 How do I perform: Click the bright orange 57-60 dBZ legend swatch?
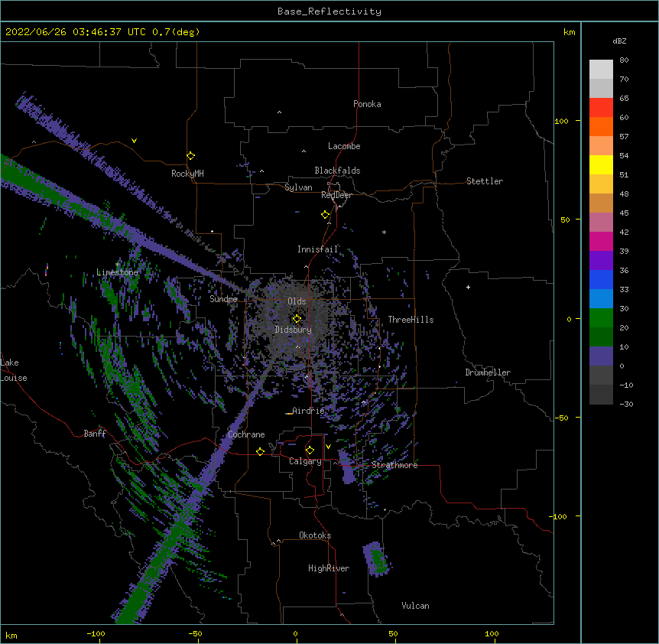click(x=601, y=126)
